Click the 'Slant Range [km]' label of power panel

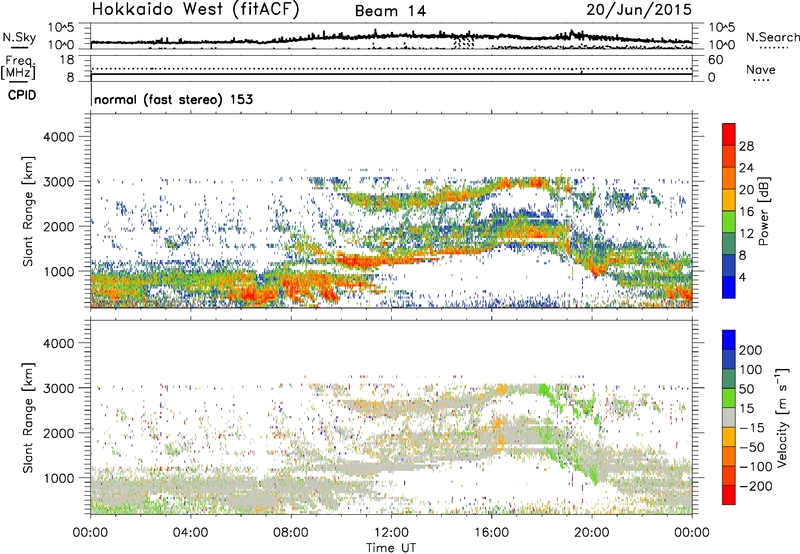click(28, 211)
